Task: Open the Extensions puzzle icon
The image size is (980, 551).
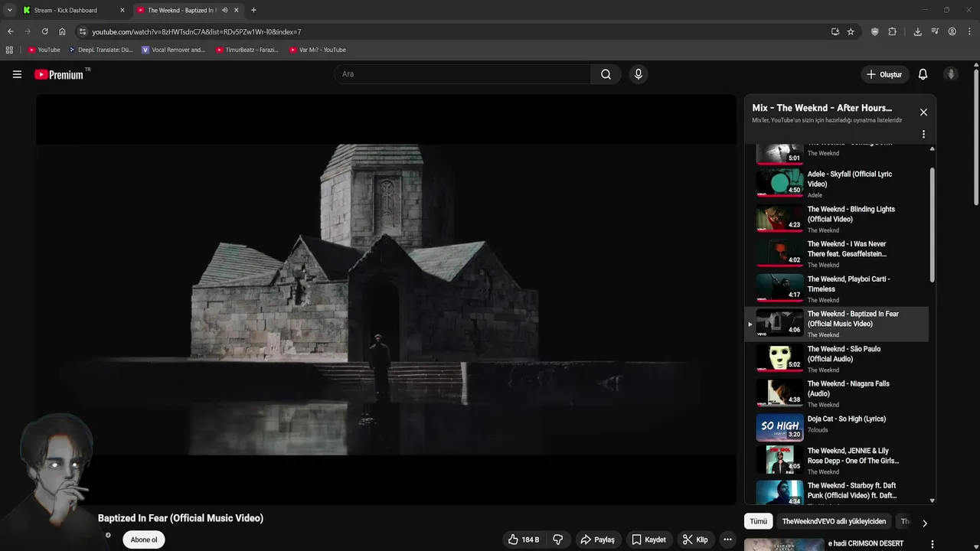Action: pos(892,31)
